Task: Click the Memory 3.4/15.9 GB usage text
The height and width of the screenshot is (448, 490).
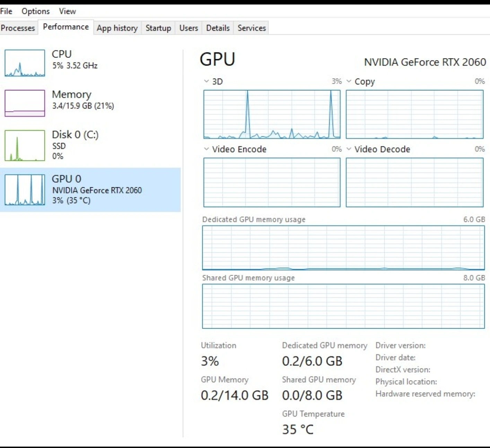Action: click(x=83, y=106)
